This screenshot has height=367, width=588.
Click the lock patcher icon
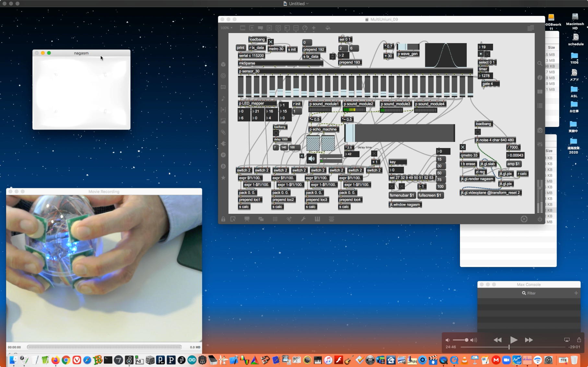click(x=223, y=219)
